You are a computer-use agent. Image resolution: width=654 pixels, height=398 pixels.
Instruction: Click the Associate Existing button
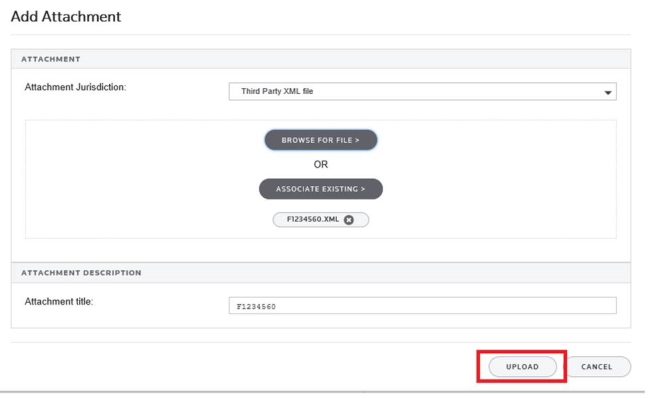[321, 189]
